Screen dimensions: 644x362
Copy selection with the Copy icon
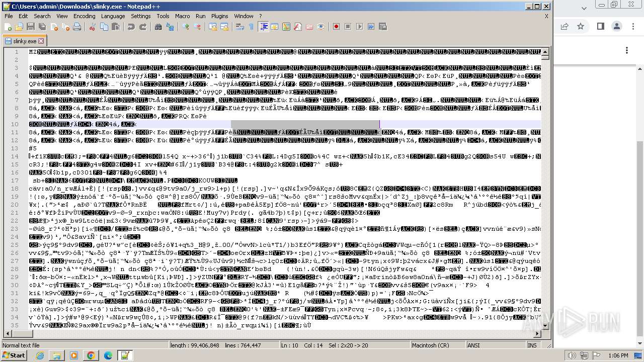(103, 27)
